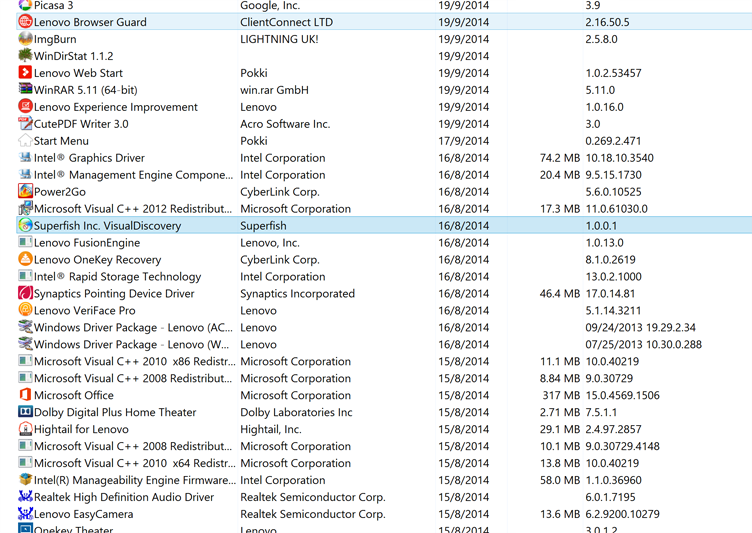Choose the Lenovo VeriFace Pro program
Image resolution: width=752 pixels, height=533 pixels.
pyautogui.click(x=84, y=310)
